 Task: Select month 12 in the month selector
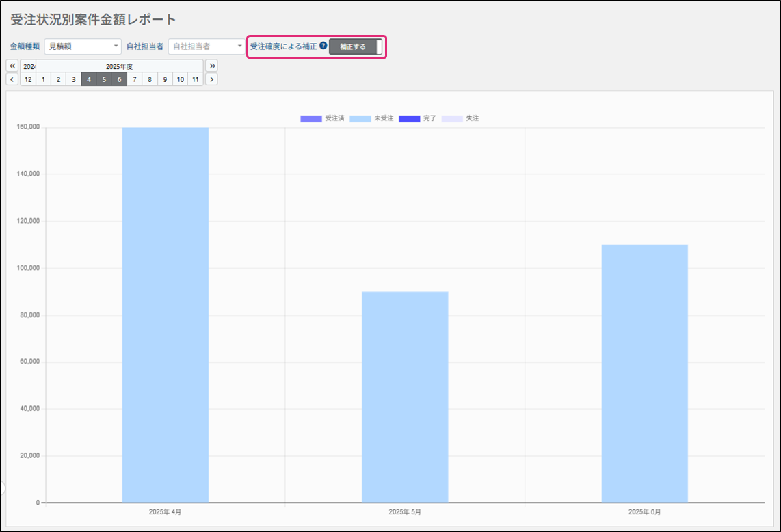pyautogui.click(x=28, y=79)
